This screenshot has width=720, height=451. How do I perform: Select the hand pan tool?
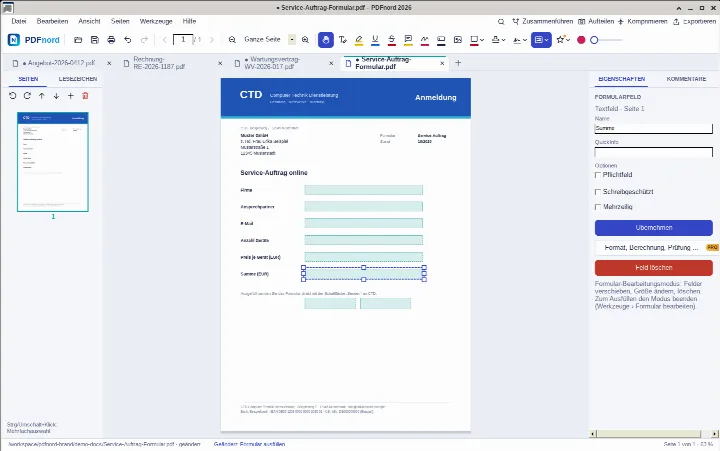point(326,40)
